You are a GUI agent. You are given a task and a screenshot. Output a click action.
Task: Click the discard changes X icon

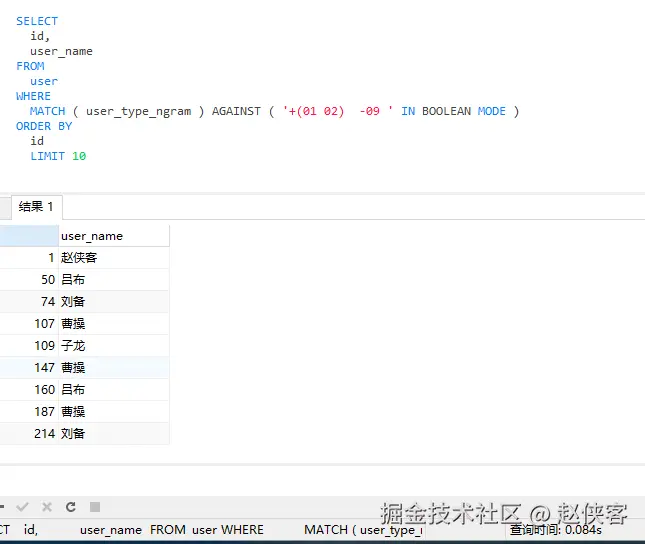pyautogui.click(x=47, y=507)
